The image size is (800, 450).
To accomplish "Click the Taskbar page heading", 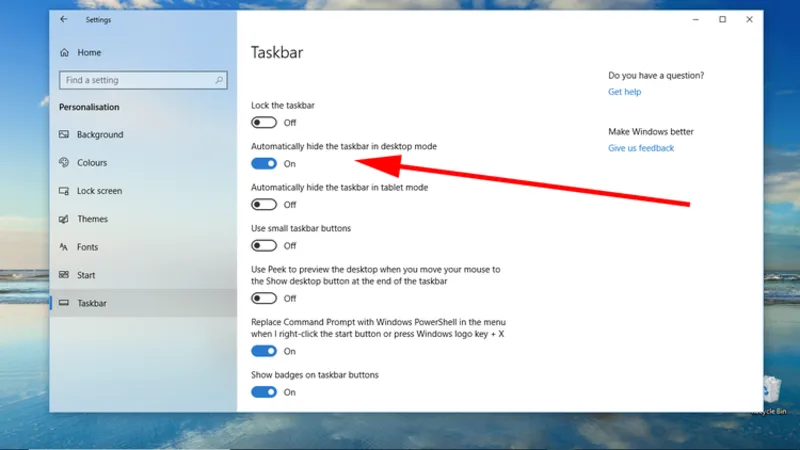I will tap(277, 53).
